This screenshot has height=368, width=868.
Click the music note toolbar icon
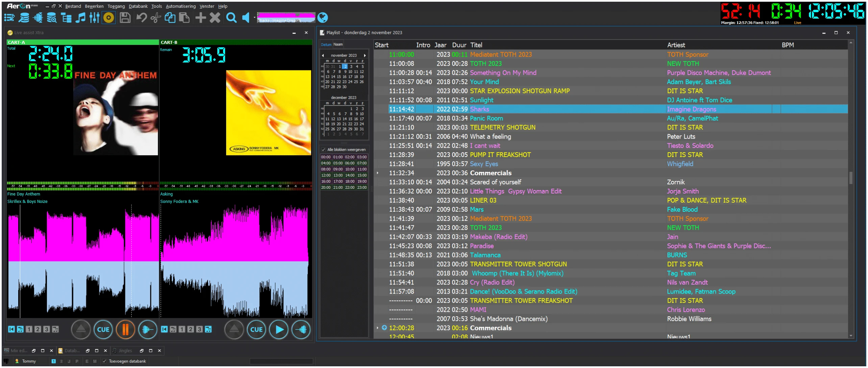80,18
